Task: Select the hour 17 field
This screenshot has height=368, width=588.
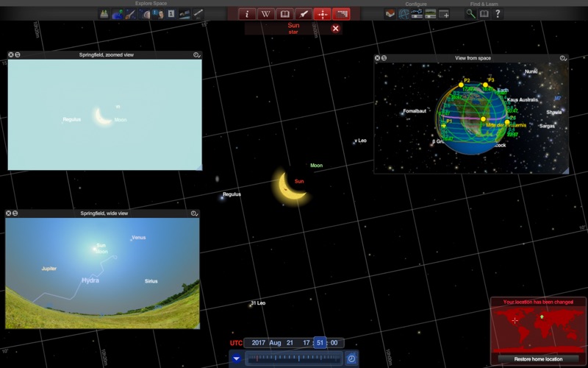Action: point(306,343)
